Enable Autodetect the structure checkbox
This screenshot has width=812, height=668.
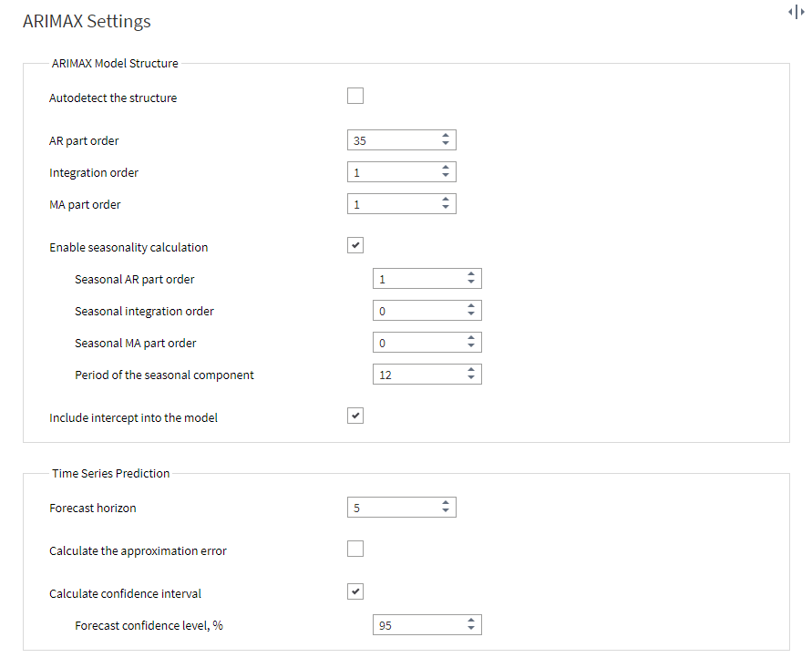point(355,96)
